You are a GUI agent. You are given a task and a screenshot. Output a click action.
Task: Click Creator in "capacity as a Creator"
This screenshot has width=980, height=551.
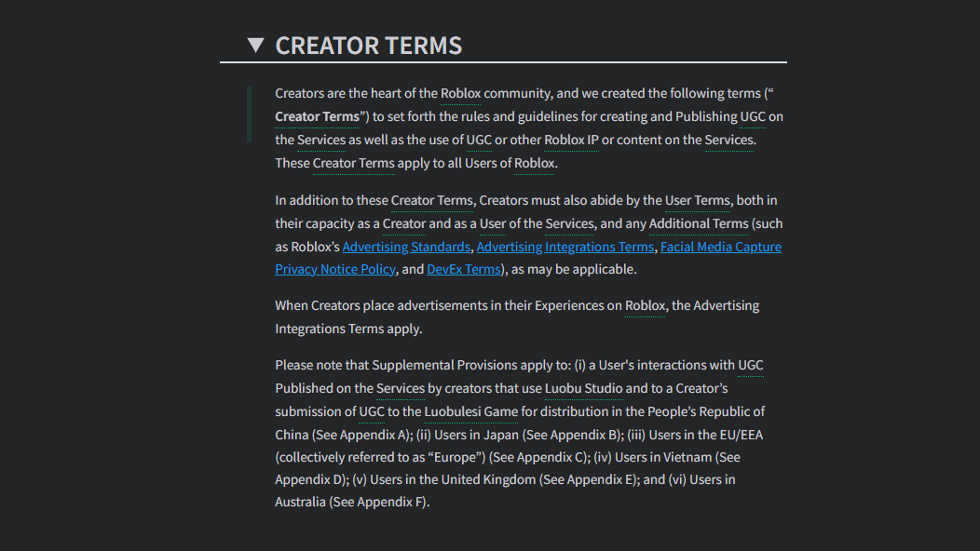click(x=403, y=223)
